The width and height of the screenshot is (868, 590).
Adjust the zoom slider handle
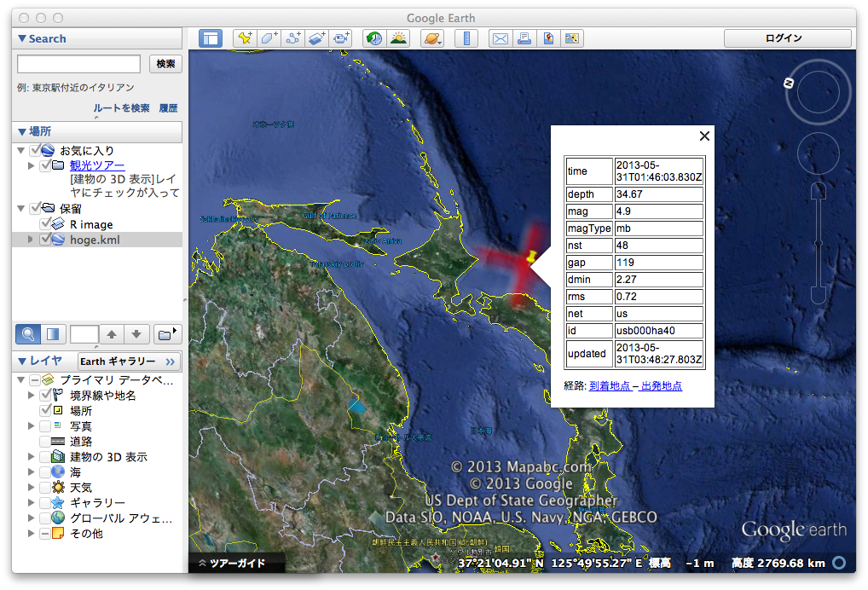tap(819, 243)
